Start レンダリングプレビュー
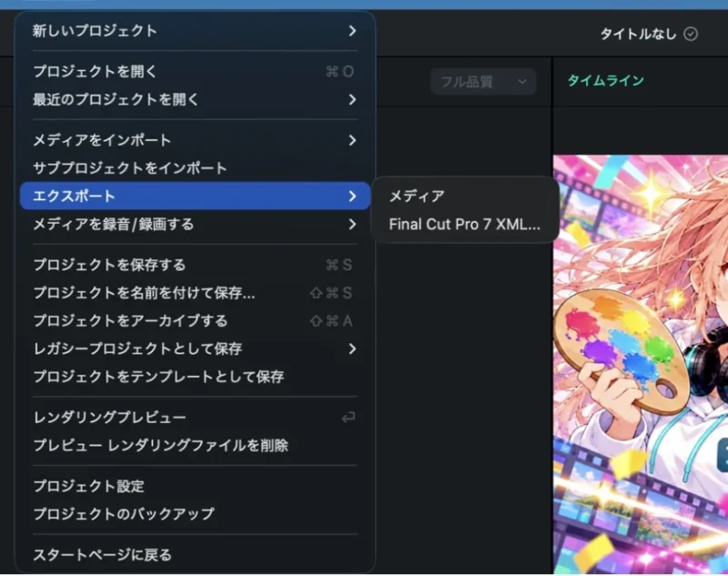Image resolution: width=728 pixels, height=576 pixels. click(195, 418)
